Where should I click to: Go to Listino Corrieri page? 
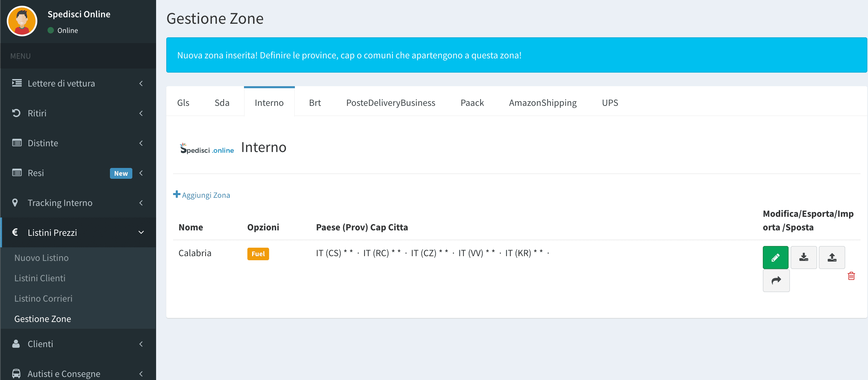click(x=43, y=299)
